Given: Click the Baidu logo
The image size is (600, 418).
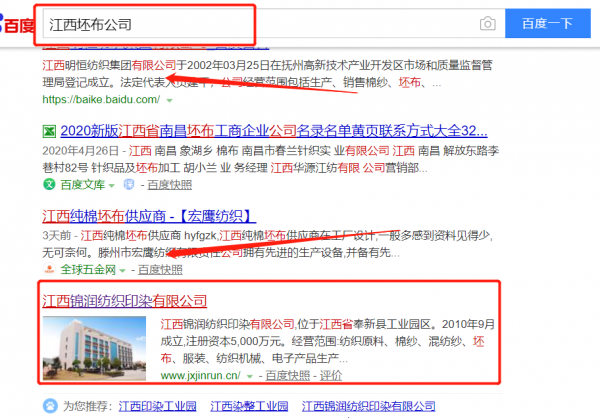Looking at the screenshot, I should [x=16, y=22].
